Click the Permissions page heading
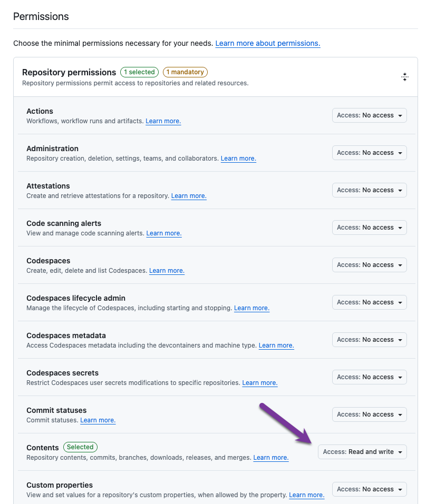This screenshot has height=504, width=436. tap(41, 16)
